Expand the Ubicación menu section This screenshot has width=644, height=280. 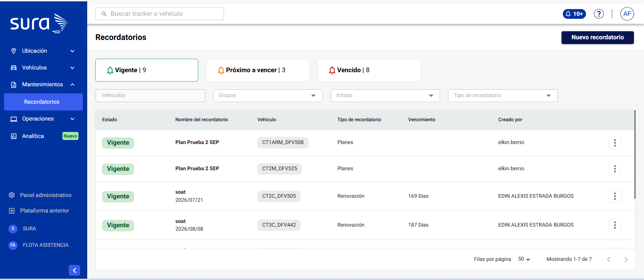click(43, 51)
